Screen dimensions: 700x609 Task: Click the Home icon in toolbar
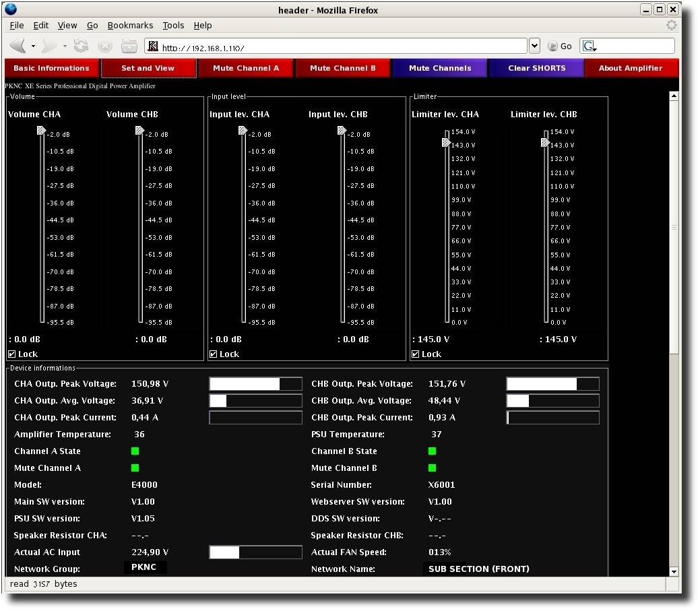point(129,46)
